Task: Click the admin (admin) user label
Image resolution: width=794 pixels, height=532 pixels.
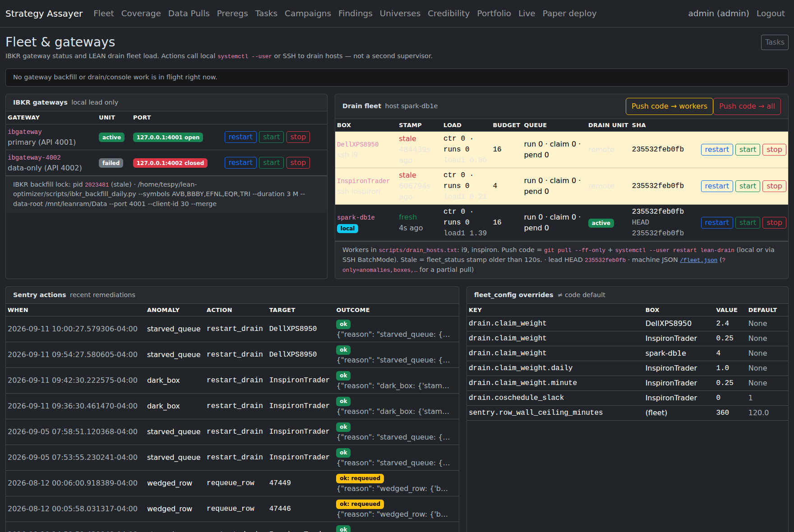Action: pyautogui.click(x=718, y=14)
